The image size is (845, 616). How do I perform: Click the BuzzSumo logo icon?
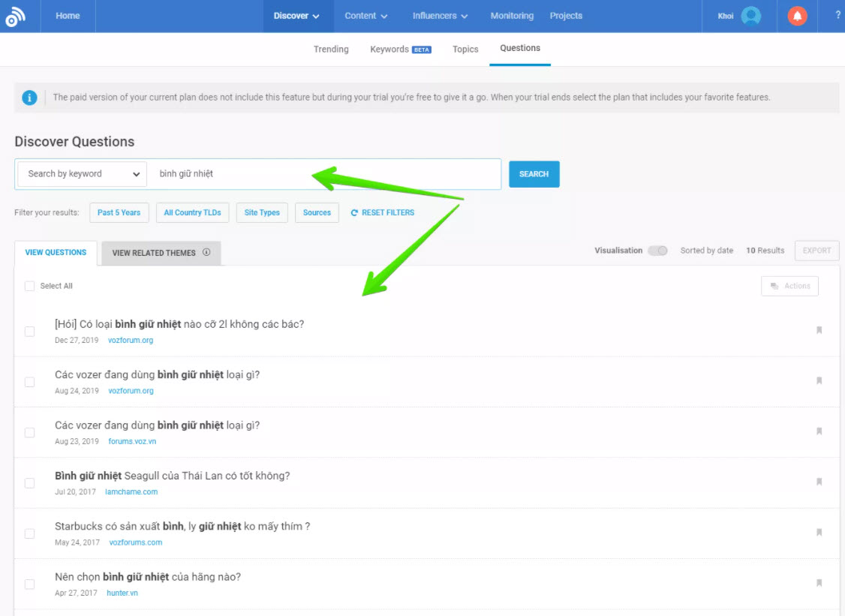(15, 17)
